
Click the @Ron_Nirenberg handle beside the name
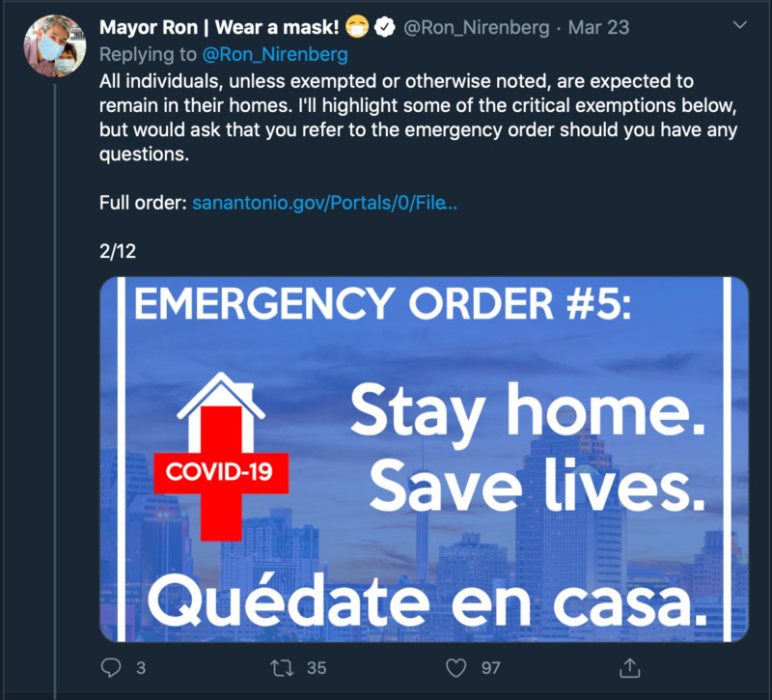pyautogui.click(x=476, y=27)
